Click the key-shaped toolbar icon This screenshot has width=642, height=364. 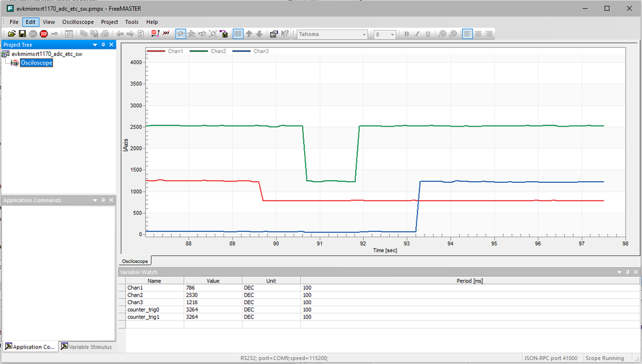point(55,34)
